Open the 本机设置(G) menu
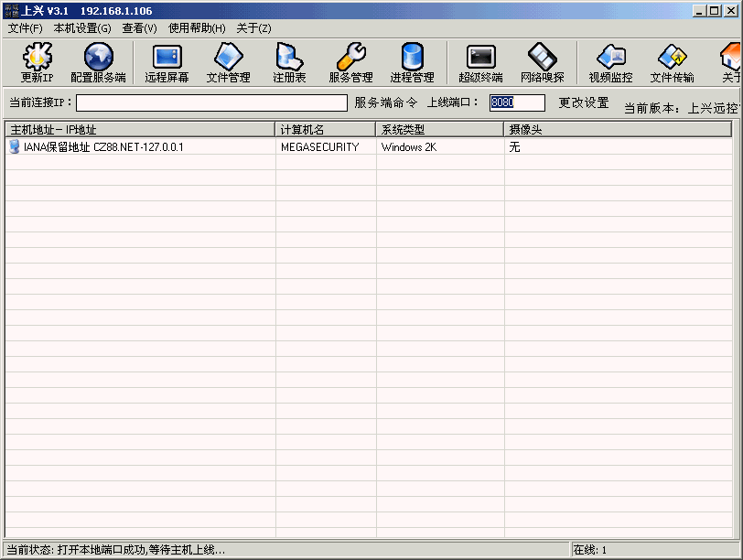This screenshot has height=560, width=743. click(x=82, y=28)
